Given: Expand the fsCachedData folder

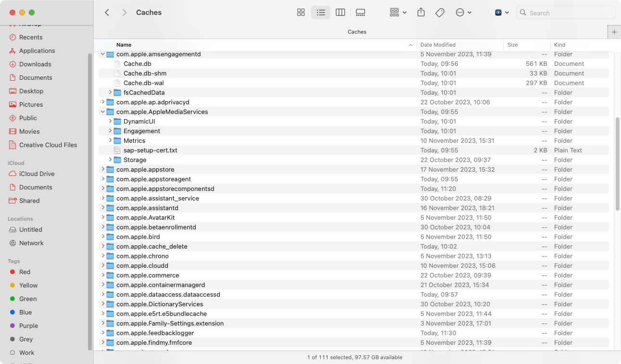Looking at the screenshot, I should click(110, 92).
